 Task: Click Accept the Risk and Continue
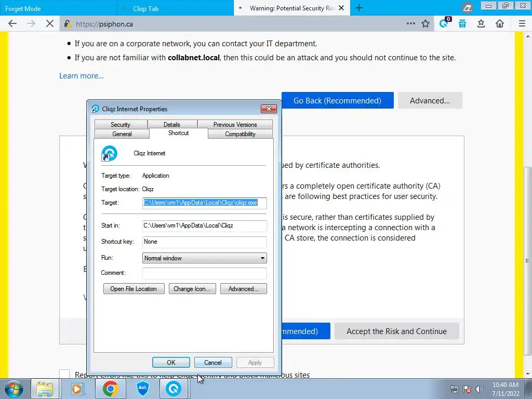pyautogui.click(x=396, y=331)
